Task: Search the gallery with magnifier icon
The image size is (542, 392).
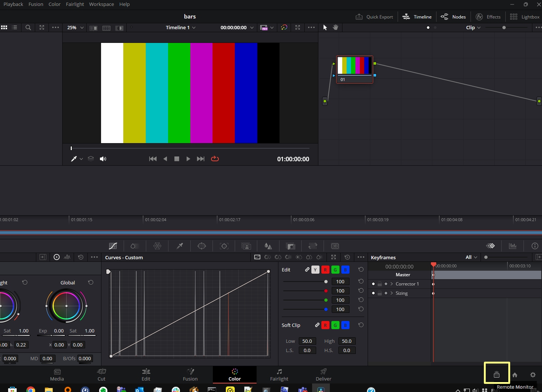Action: pyautogui.click(x=28, y=27)
